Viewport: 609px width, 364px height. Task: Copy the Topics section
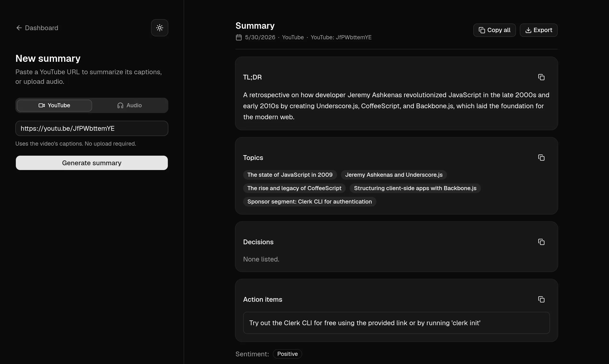541,158
